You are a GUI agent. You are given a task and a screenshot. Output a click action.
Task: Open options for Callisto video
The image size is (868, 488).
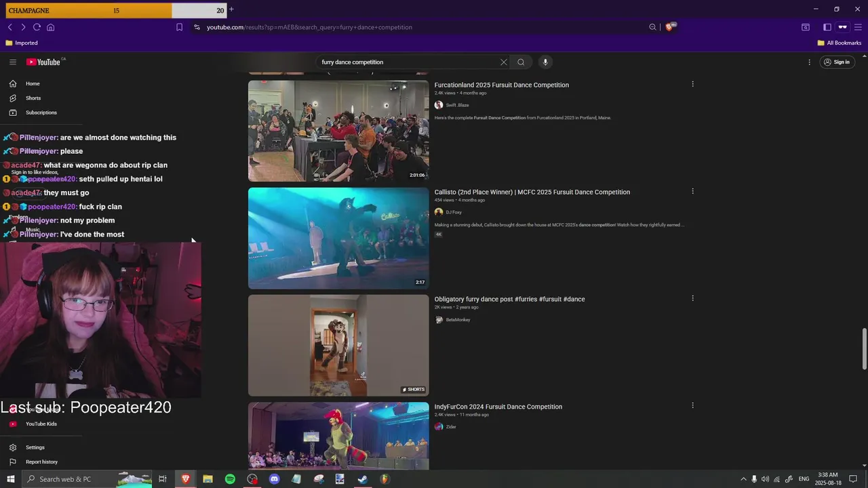[x=692, y=191]
